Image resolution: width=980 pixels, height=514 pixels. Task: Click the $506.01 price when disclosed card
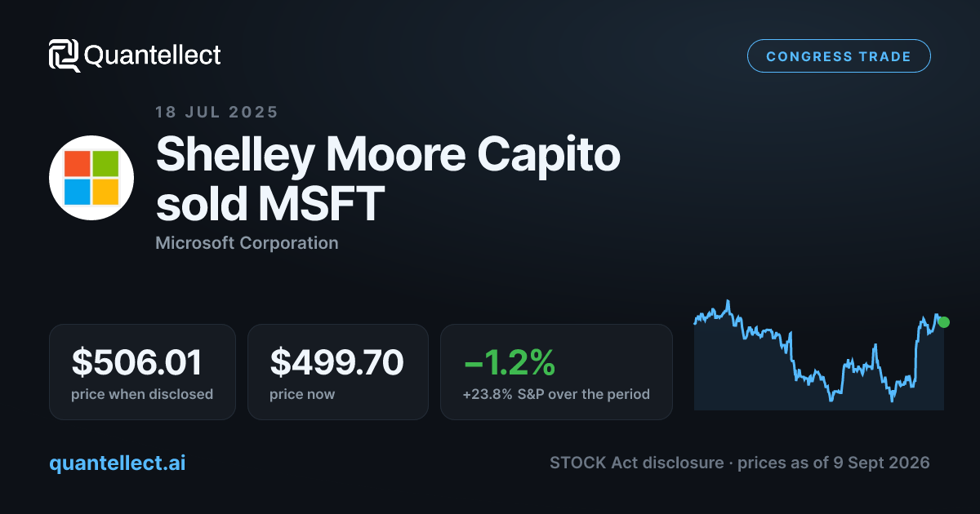[142, 372]
